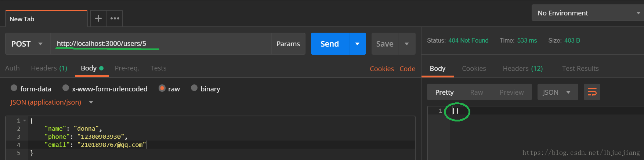Select the form-data radio button
The width and height of the screenshot is (644, 160).
(x=14, y=88)
